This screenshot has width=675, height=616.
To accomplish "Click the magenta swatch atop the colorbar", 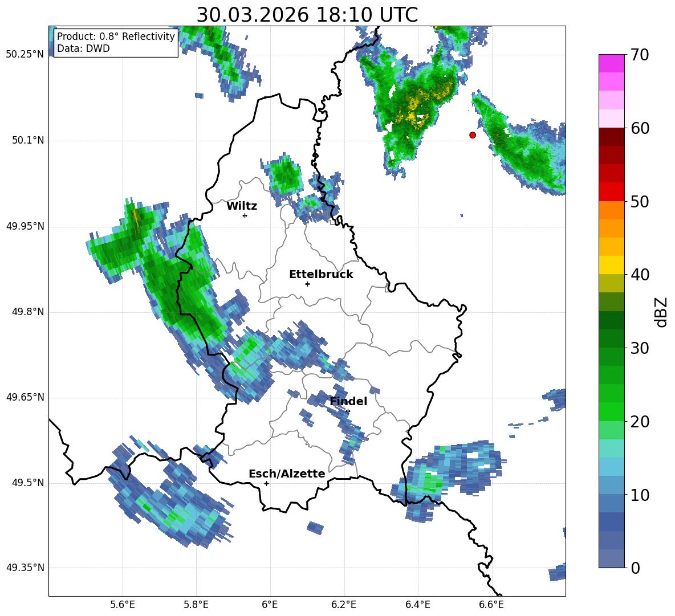I will (x=611, y=63).
